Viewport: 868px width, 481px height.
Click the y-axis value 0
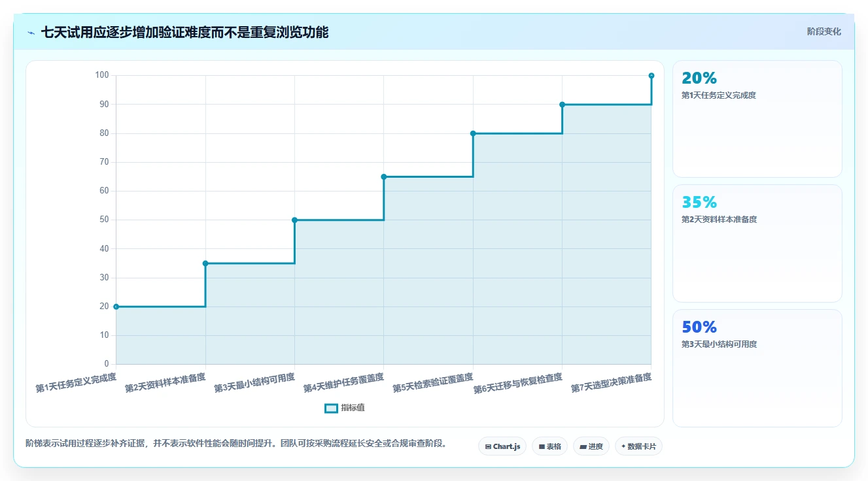[x=107, y=364]
